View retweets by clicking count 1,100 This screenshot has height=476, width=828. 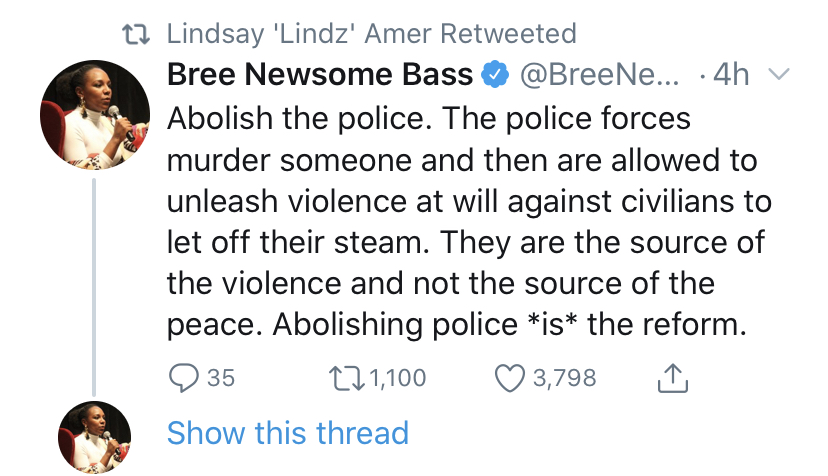pos(398,378)
